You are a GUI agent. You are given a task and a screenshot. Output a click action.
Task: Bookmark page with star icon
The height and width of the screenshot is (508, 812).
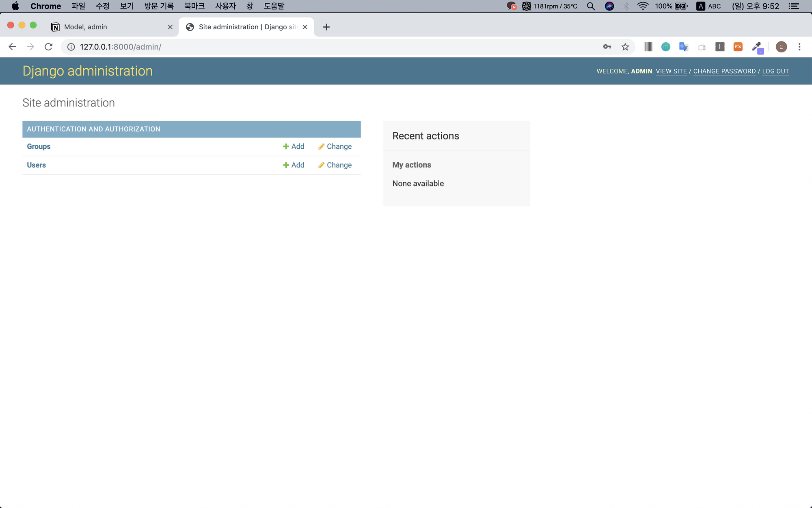pyautogui.click(x=625, y=47)
